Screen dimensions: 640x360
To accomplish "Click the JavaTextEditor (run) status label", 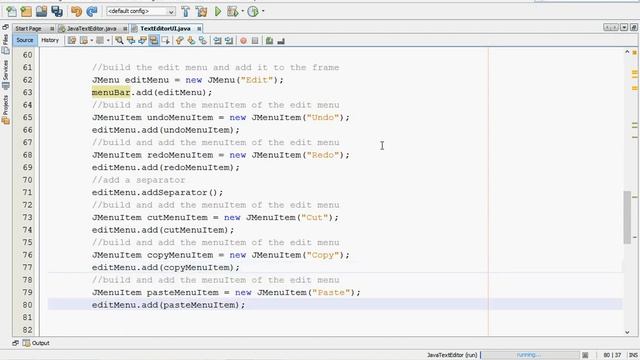I will [x=452, y=355].
